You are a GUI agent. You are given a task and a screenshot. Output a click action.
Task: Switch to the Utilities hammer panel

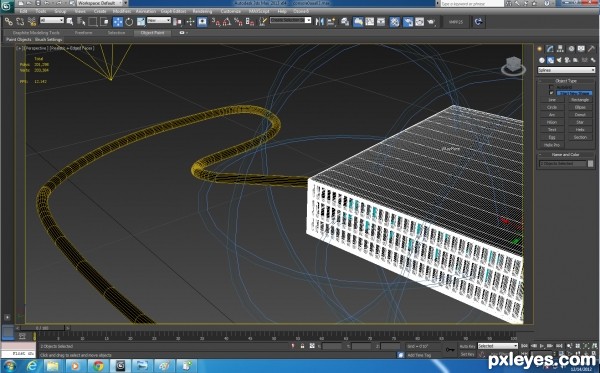(592, 49)
